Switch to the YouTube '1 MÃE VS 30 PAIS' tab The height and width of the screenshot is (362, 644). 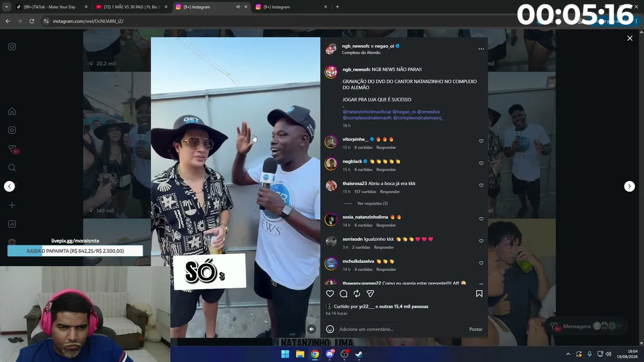131,7
